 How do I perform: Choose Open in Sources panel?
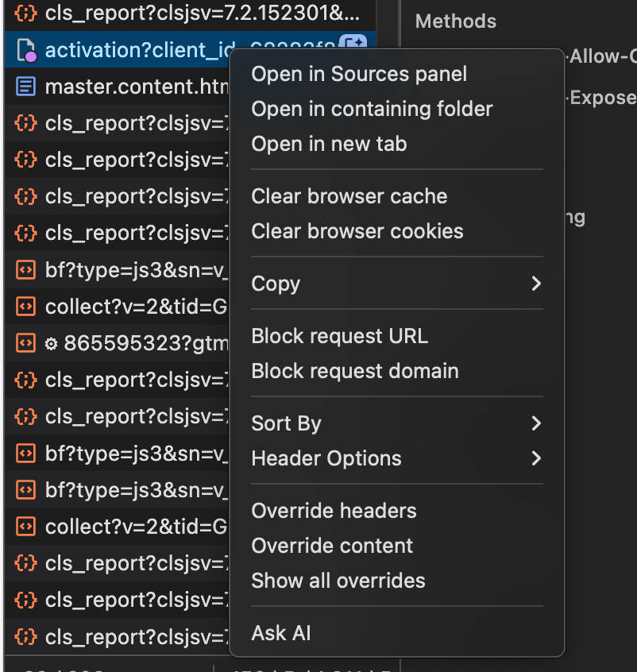pos(359,74)
